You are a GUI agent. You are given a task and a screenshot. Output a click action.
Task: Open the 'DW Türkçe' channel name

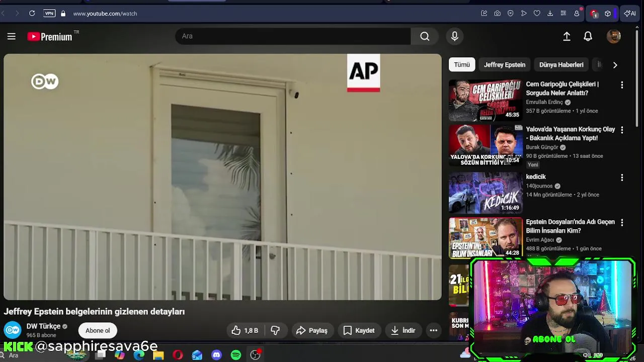[x=43, y=326]
